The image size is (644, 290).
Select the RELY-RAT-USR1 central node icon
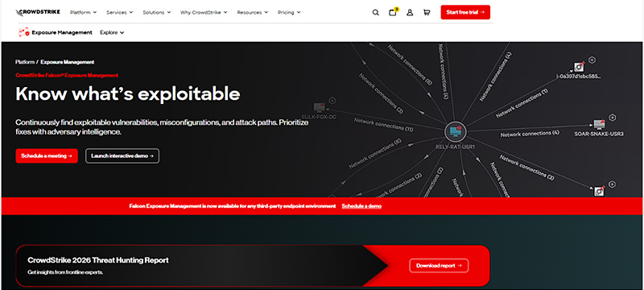[455, 131]
